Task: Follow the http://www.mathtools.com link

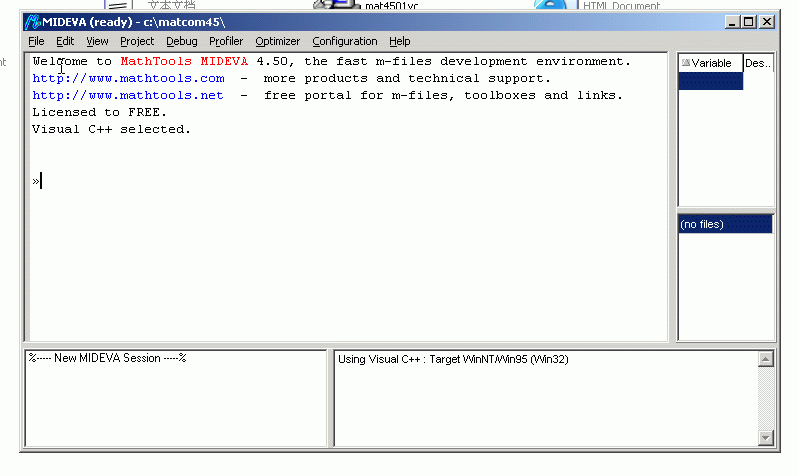Action: point(128,78)
